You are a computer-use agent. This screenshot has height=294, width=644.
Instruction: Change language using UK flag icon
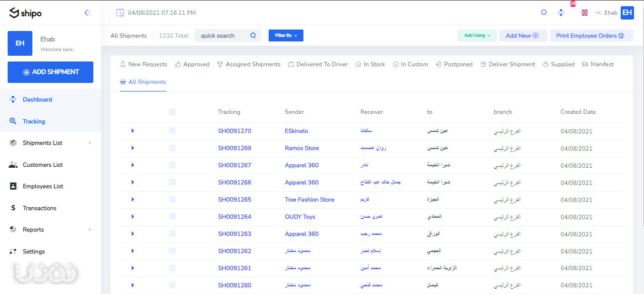584,13
